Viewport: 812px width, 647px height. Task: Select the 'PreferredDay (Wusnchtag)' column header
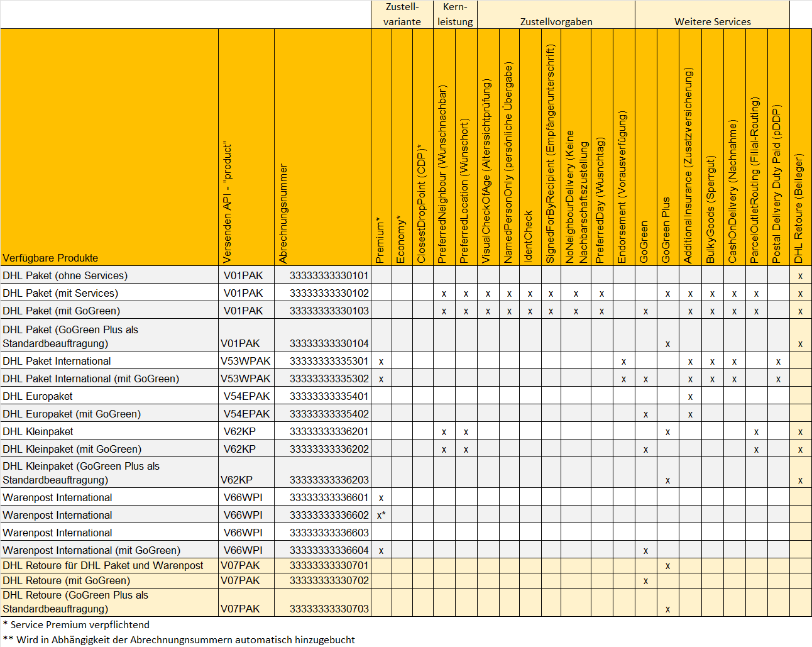[602, 147]
